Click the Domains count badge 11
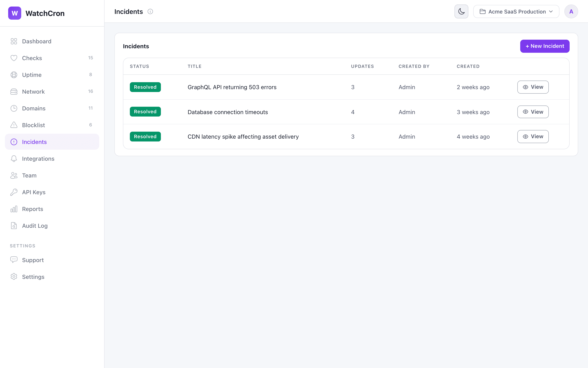This screenshot has height=368, width=588. (91, 108)
